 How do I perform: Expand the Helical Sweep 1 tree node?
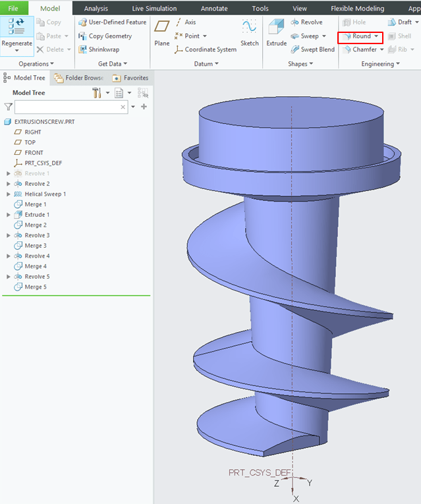point(9,194)
